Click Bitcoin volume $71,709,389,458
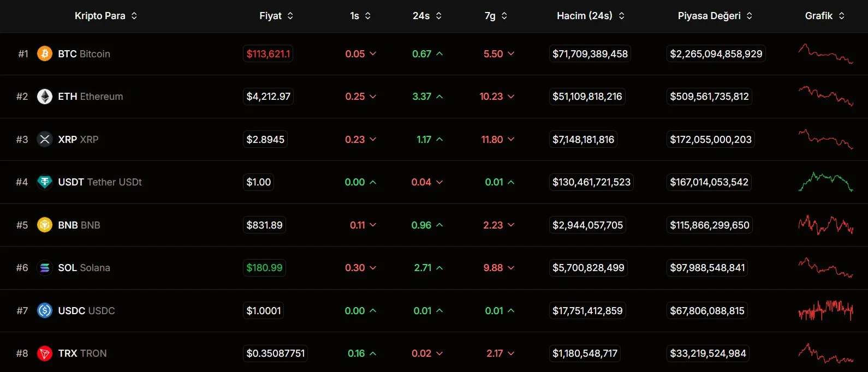Image resolution: width=868 pixels, height=372 pixels. [x=590, y=53]
